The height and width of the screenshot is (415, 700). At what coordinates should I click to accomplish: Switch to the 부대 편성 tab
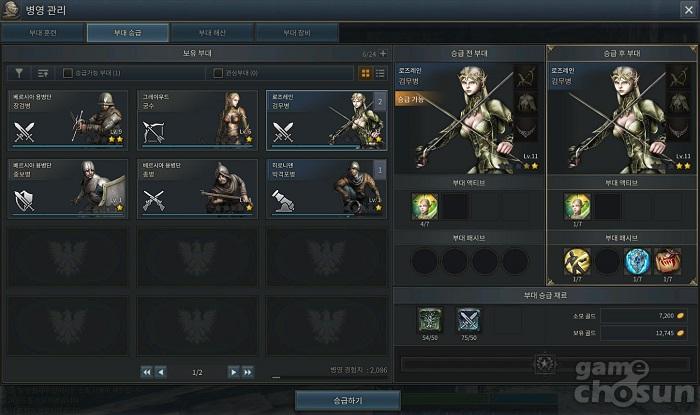pos(43,33)
